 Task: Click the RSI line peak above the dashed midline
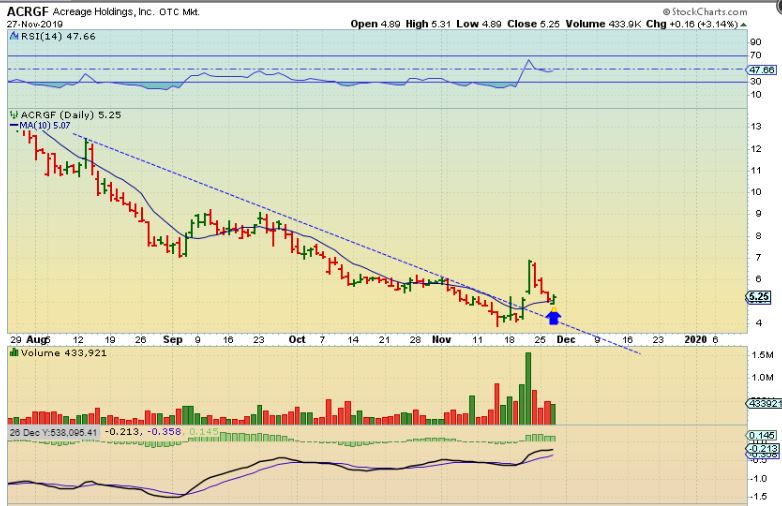click(529, 61)
